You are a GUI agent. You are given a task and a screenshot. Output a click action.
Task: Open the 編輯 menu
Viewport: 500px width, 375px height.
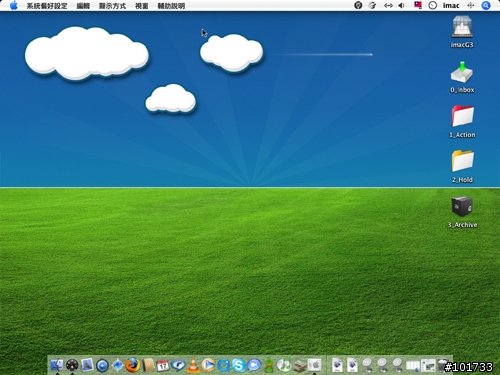click(x=83, y=6)
